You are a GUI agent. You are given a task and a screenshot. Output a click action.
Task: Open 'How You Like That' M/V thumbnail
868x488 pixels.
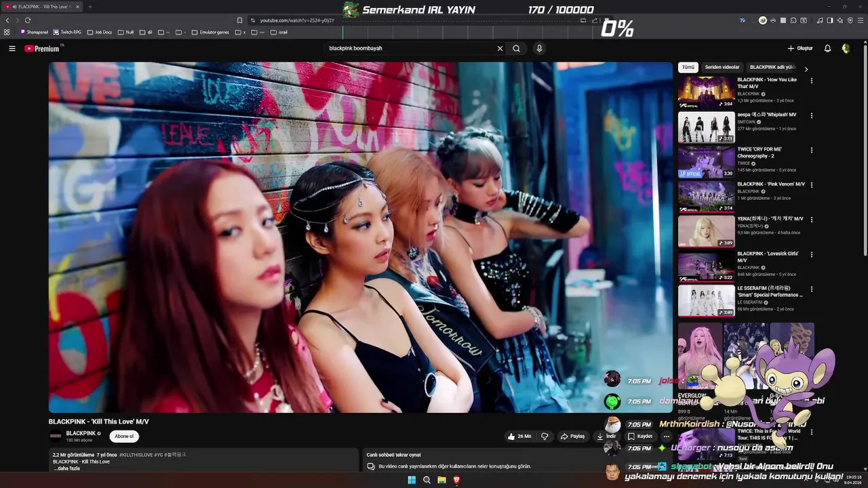click(707, 92)
